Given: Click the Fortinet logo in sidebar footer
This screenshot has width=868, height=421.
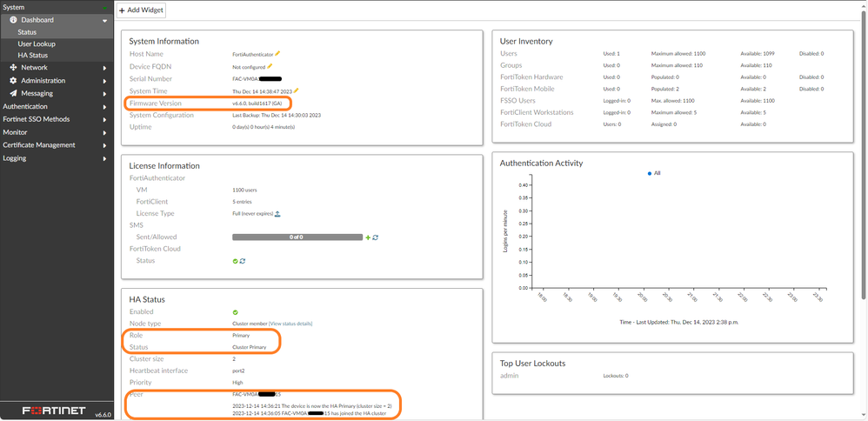Looking at the screenshot, I should pyautogui.click(x=54, y=411).
